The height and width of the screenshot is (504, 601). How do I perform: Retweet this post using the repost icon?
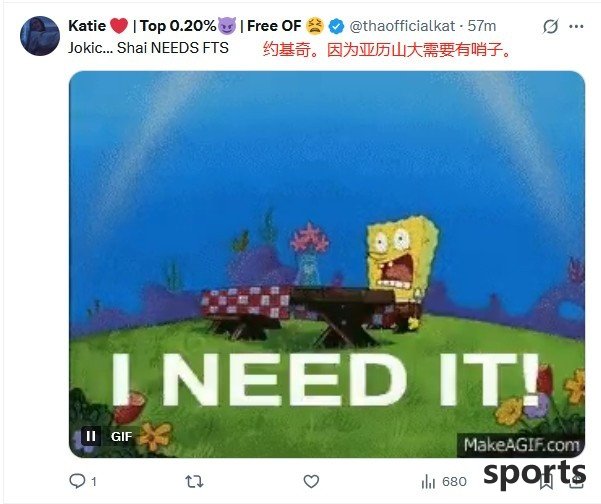click(x=194, y=481)
